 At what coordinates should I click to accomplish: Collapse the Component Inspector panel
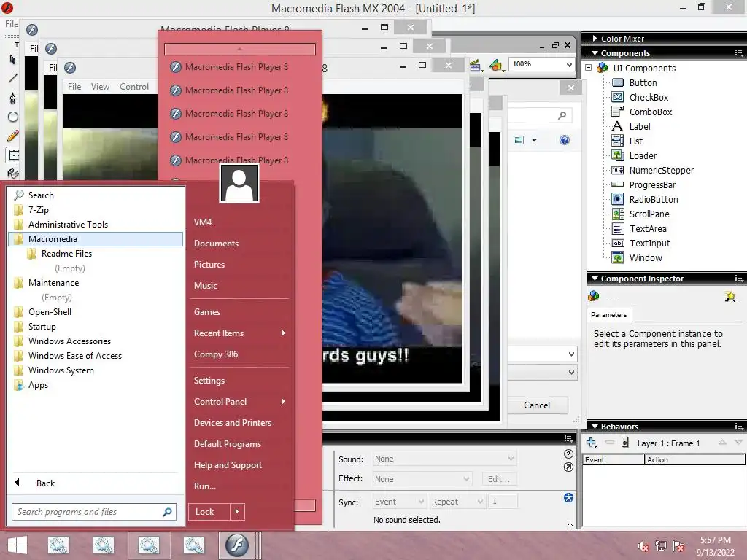tap(595, 279)
